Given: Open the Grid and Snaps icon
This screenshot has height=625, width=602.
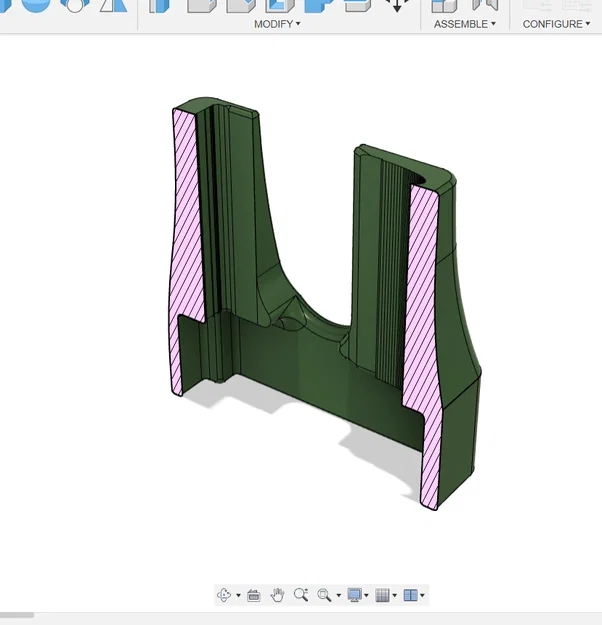Looking at the screenshot, I should pos(382,595).
